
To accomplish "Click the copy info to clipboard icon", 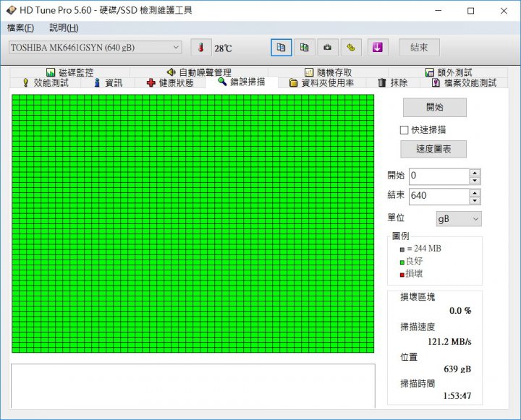I will [x=281, y=48].
